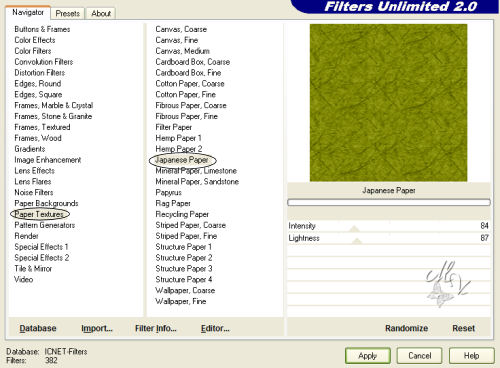
Task: Click the Apply button
Action: [368, 356]
